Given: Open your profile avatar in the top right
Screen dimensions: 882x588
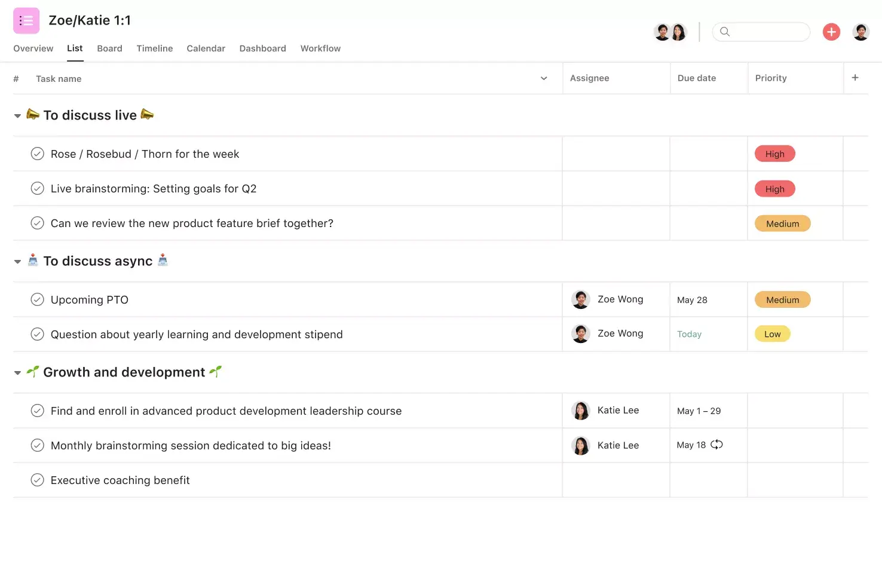Looking at the screenshot, I should point(861,32).
